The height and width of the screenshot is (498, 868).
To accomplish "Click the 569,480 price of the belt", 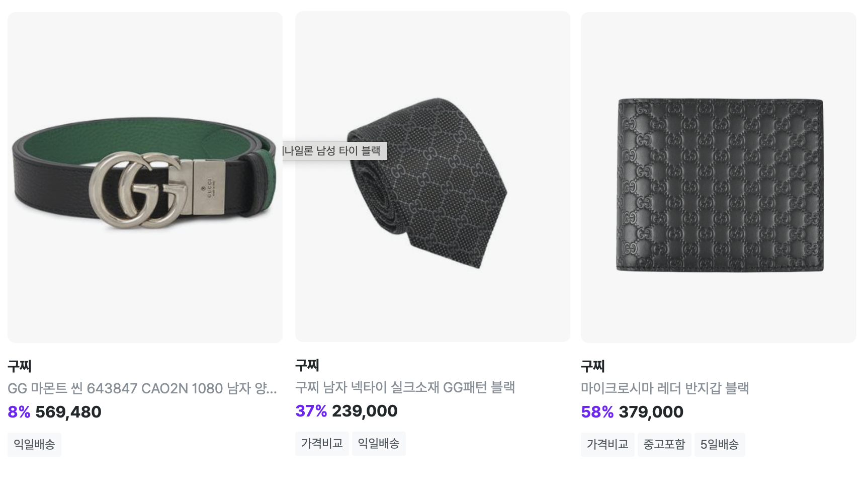I will pos(68,412).
